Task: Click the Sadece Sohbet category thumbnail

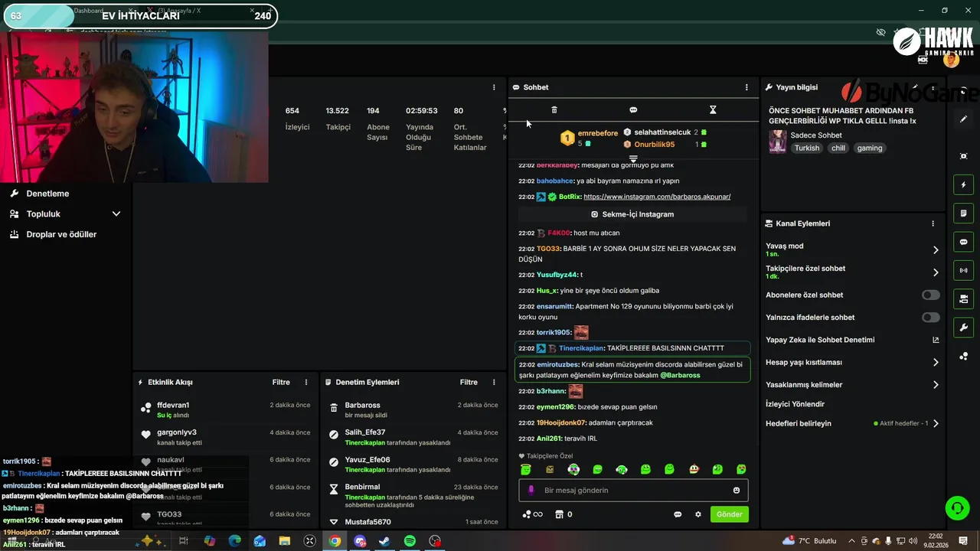Action: [777, 142]
